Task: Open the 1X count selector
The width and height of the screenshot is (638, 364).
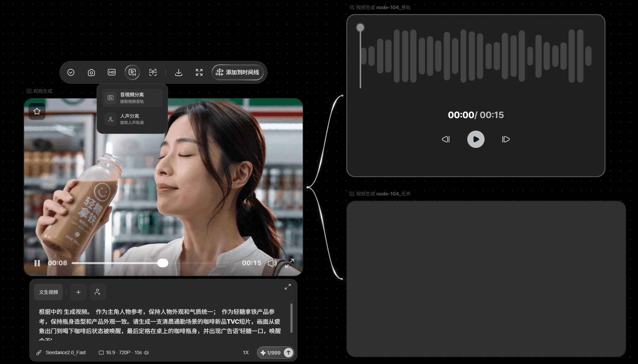Action: point(246,352)
